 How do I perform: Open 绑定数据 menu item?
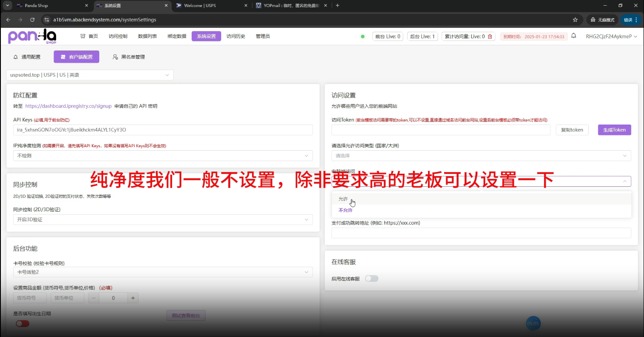coord(177,37)
